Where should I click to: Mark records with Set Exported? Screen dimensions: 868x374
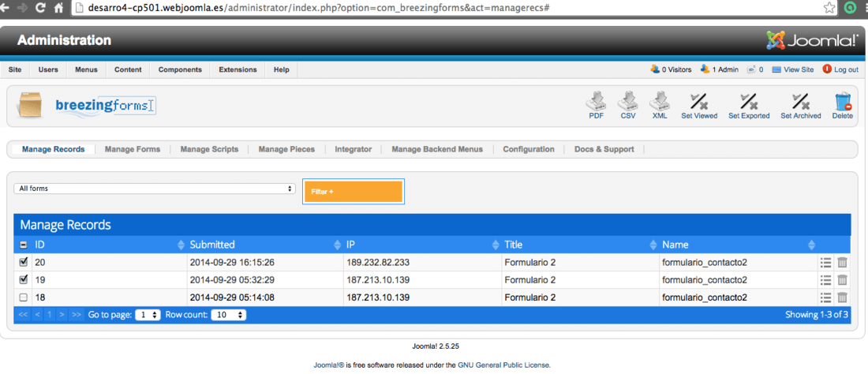(x=748, y=106)
